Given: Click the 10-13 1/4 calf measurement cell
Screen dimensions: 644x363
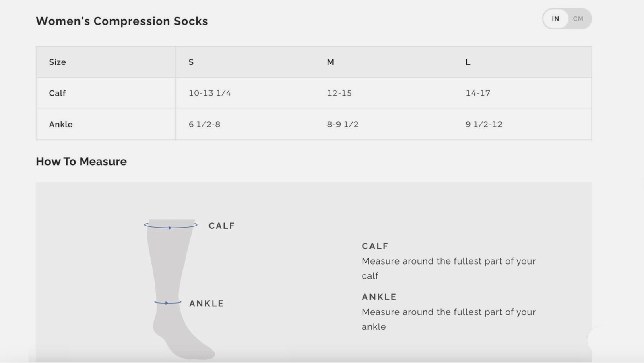Looking at the screenshot, I should pos(245,93).
